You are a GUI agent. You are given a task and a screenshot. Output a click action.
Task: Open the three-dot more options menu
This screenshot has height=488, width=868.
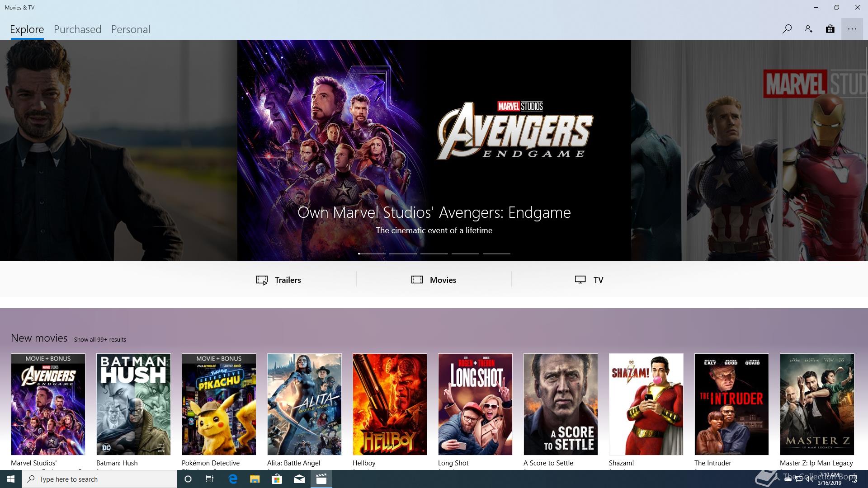coord(852,29)
